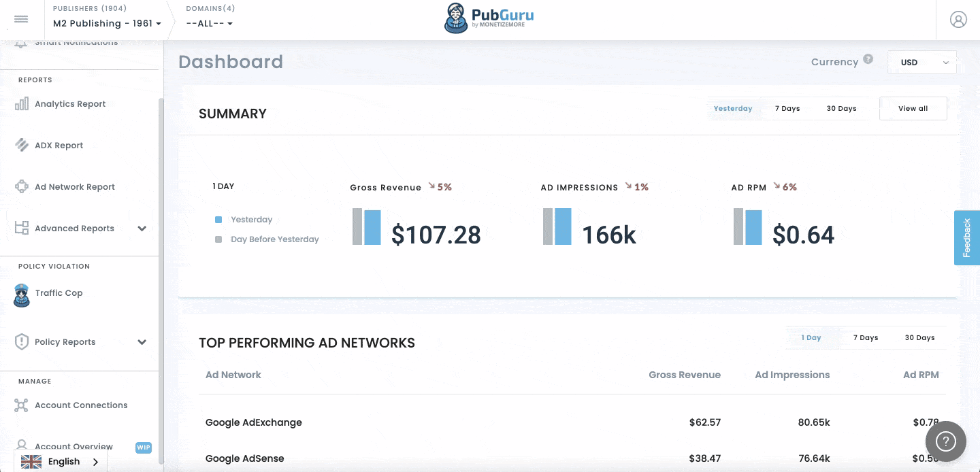The height and width of the screenshot is (472, 980).
Task: Open the user profile icon
Action: [958, 19]
